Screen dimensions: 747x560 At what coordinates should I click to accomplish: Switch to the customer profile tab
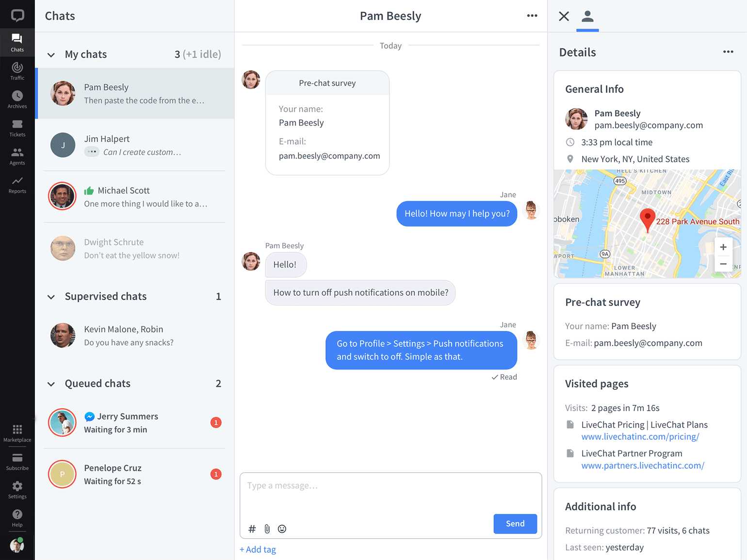tap(587, 16)
